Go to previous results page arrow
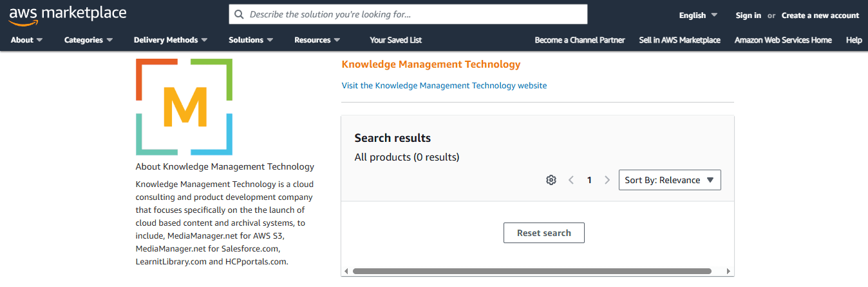The width and height of the screenshot is (868, 287). [571, 180]
